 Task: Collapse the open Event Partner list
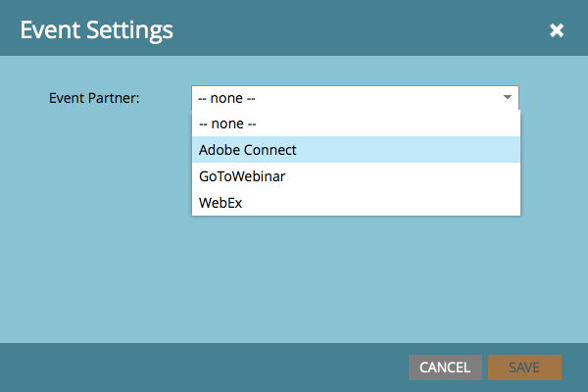pos(507,98)
